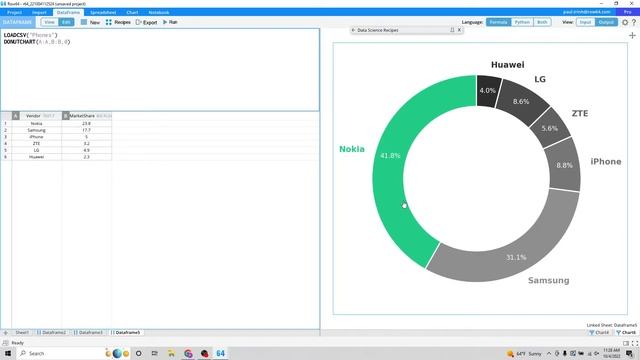The width and height of the screenshot is (640, 360).
Task: Set view to Output
Action: tap(606, 22)
